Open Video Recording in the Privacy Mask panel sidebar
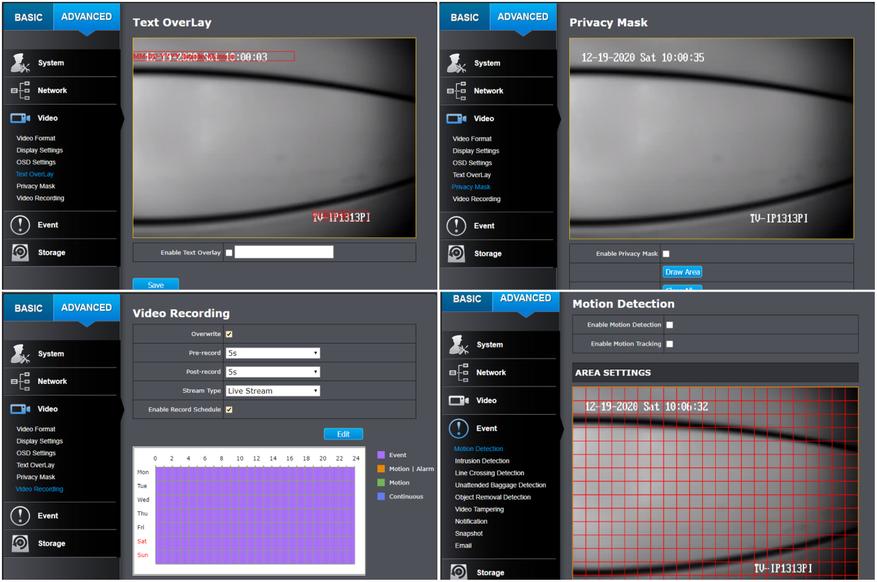877x582 pixels. point(477,199)
